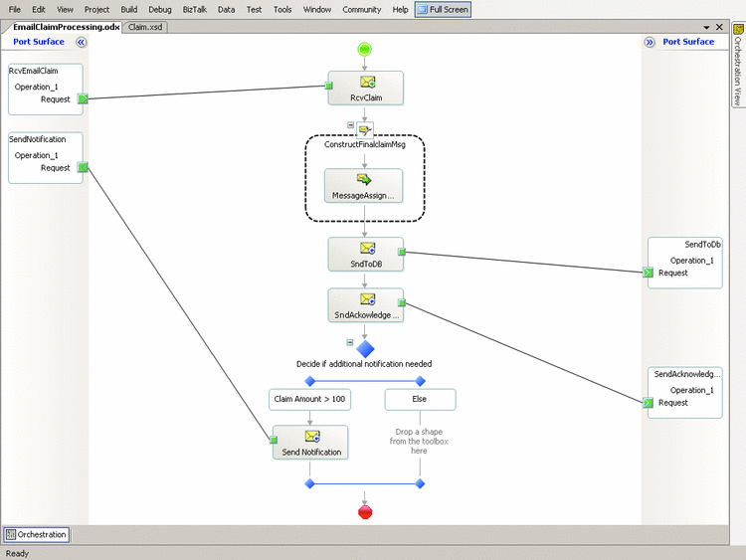Click the RcvEmailClaim port title
Image resolution: width=746 pixels, height=560 pixels.
pos(33,71)
